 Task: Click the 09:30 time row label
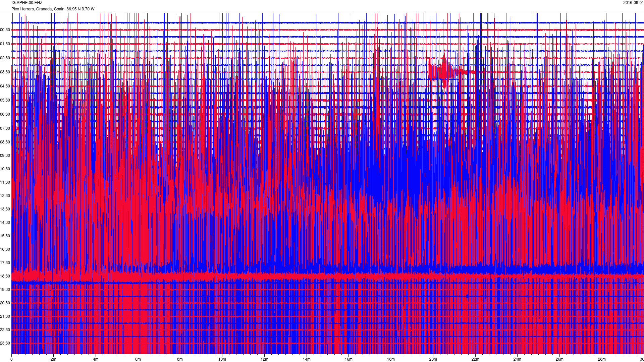(x=5, y=156)
